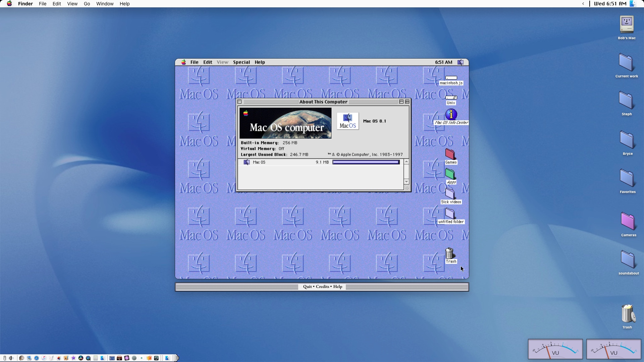Select the soundabout folder

628,259
